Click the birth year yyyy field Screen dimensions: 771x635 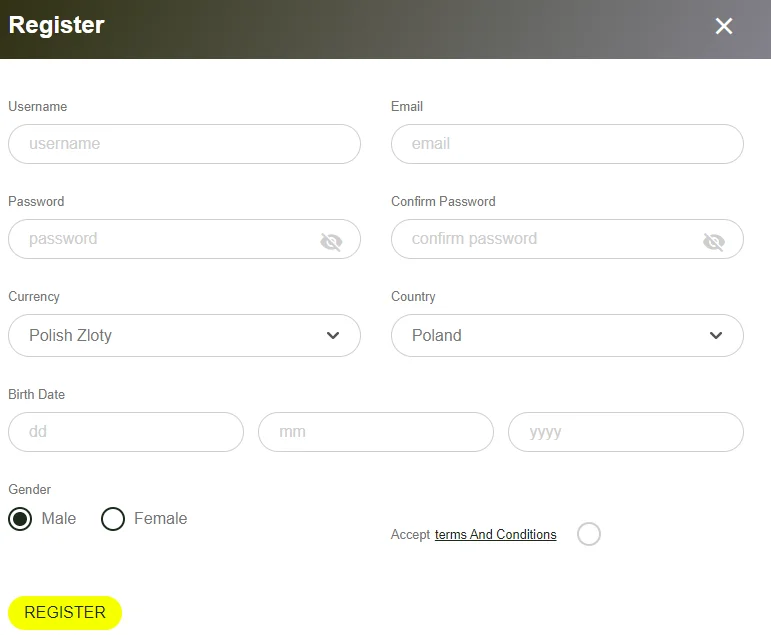pyautogui.click(x=626, y=432)
